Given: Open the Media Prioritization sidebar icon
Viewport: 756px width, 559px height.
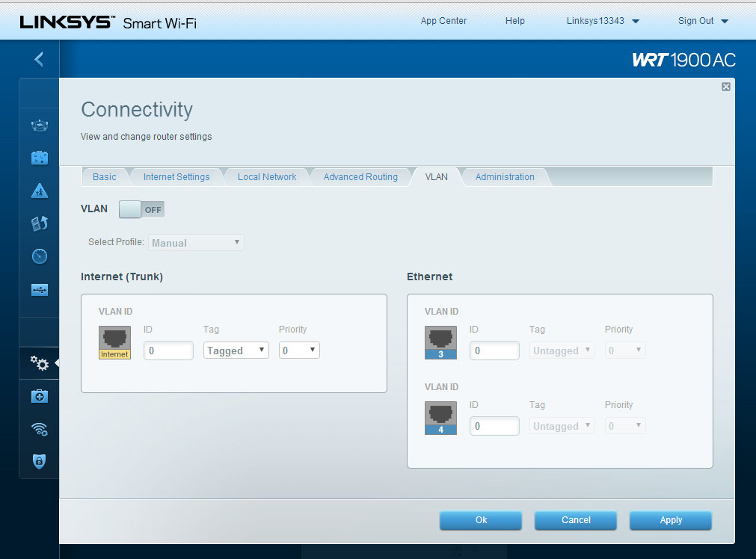Looking at the screenshot, I should pyautogui.click(x=40, y=223).
